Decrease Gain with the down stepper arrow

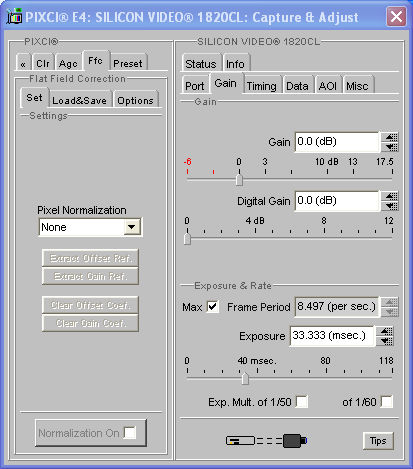click(x=390, y=147)
